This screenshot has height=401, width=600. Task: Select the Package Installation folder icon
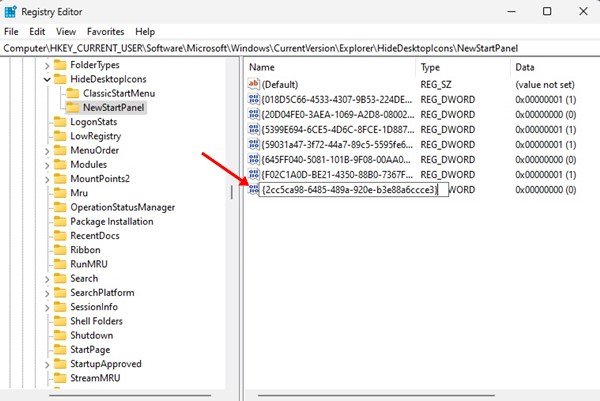tap(60, 221)
